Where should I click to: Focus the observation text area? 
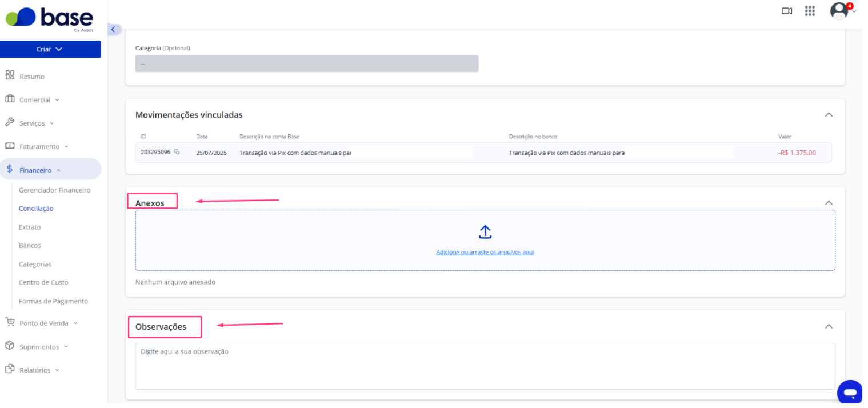click(485, 366)
